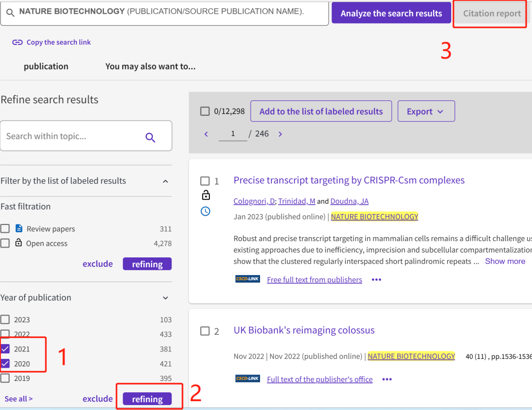Check the Review papers checkbox
The height and width of the screenshot is (410, 532).
pos(5,228)
